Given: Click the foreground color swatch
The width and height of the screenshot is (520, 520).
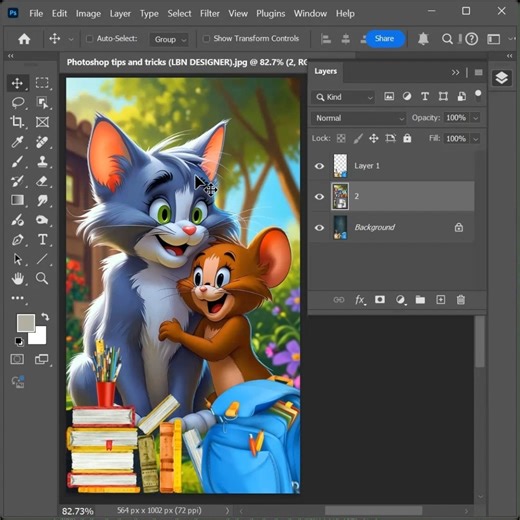Looking at the screenshot, I should (26, 322).
